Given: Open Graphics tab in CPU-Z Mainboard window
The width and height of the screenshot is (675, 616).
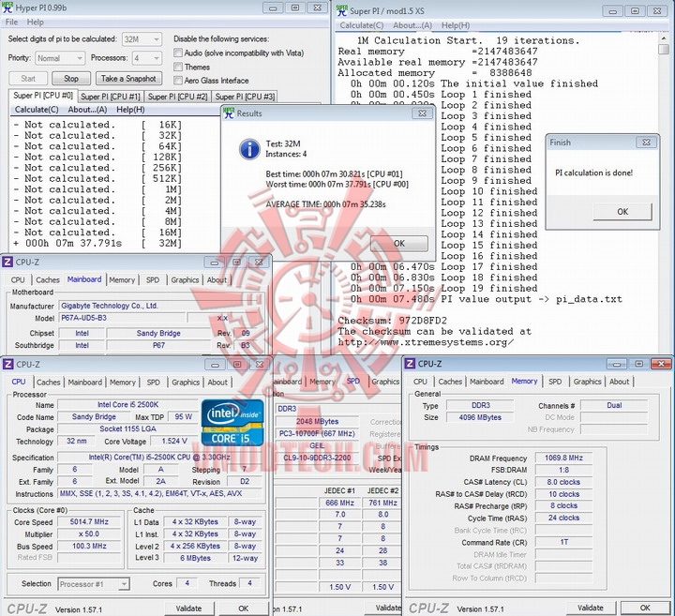Looking at the screenshot, I should (x=185, y=279).
